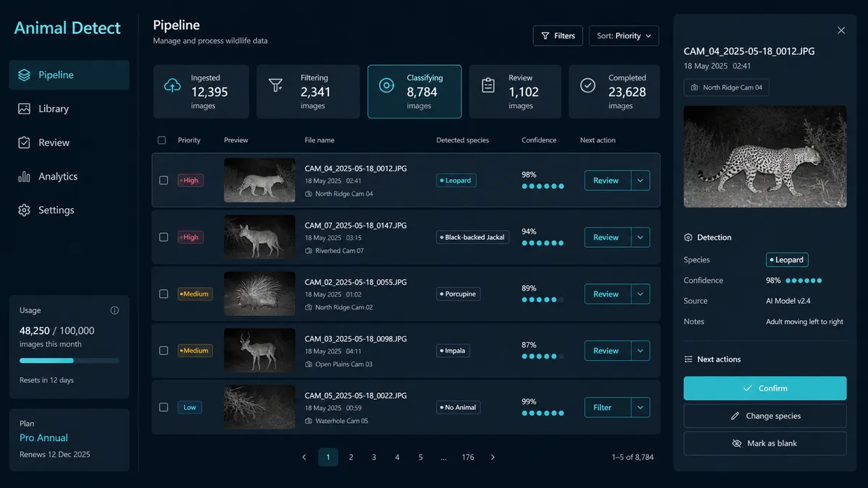Click the Mark as blank button
Viewport: 868px width, 488px height.
765,443
